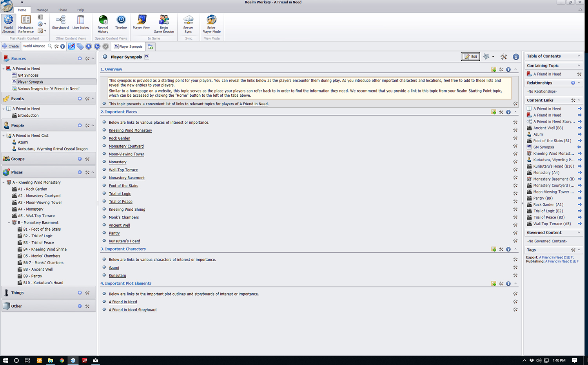This screenshot has height=365, width=588.
Task: Toggle reveal circle for Azumi snippet
Action: point(104,267)
